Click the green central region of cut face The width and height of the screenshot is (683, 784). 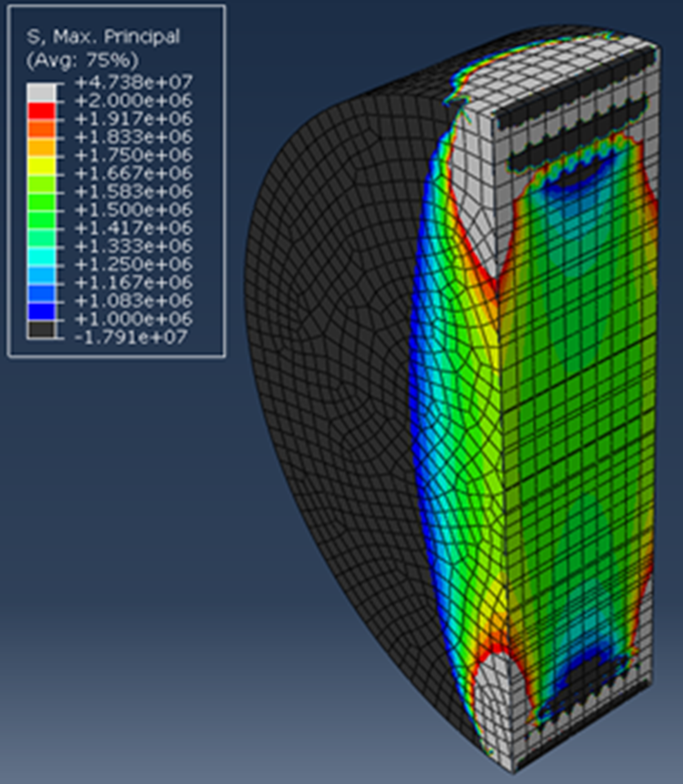(x=575, y=392)
